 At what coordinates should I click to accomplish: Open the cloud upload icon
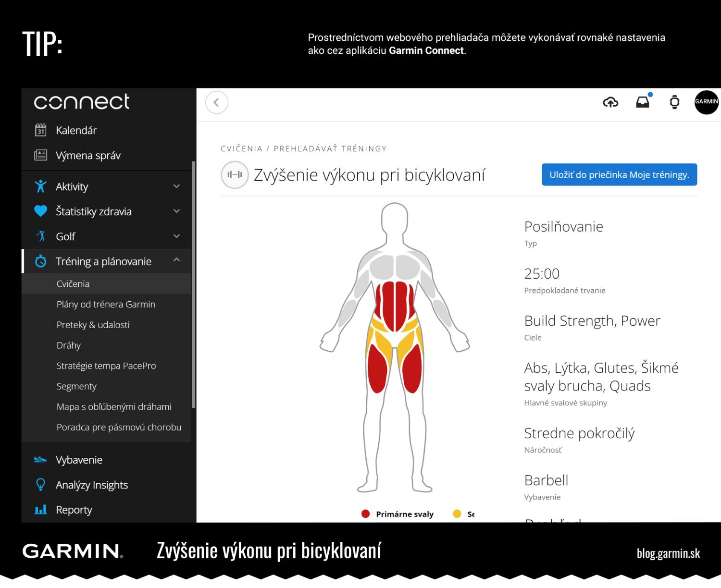pos(610,102)
